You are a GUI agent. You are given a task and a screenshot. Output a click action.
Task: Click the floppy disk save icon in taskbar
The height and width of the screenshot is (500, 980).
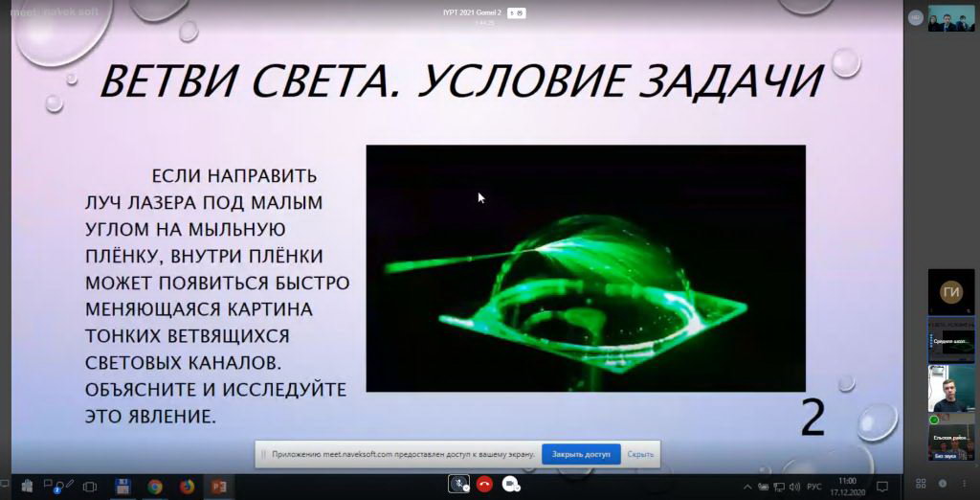point(122,487)
